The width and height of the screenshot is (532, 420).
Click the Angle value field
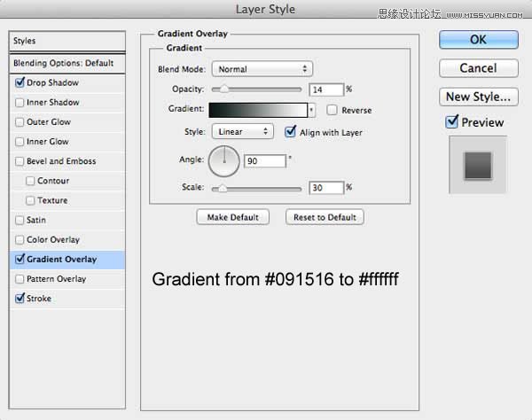pos(265,161)
